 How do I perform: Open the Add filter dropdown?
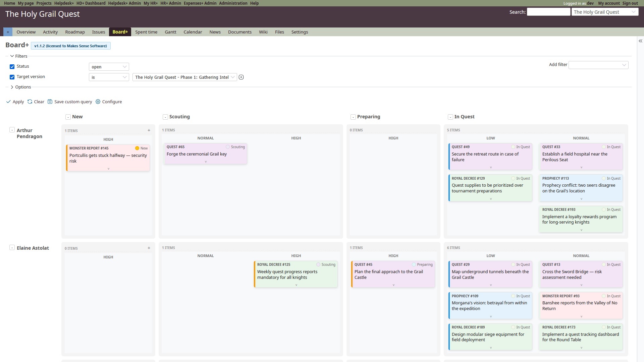click(x=598, y=65)
